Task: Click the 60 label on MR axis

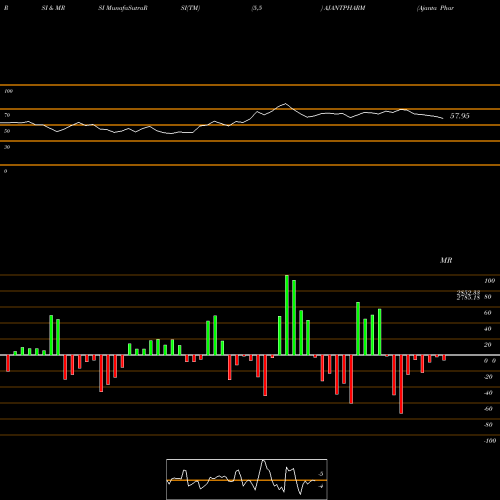Action: coord(488,313)
